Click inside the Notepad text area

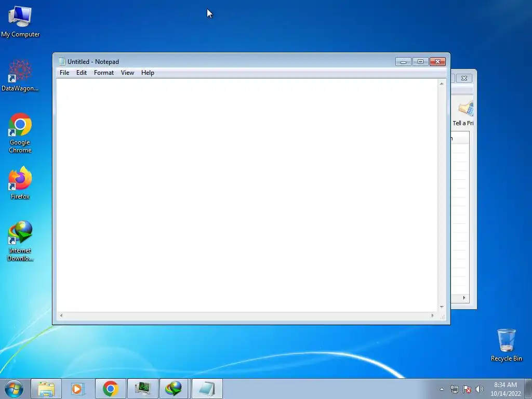(247, 195)
